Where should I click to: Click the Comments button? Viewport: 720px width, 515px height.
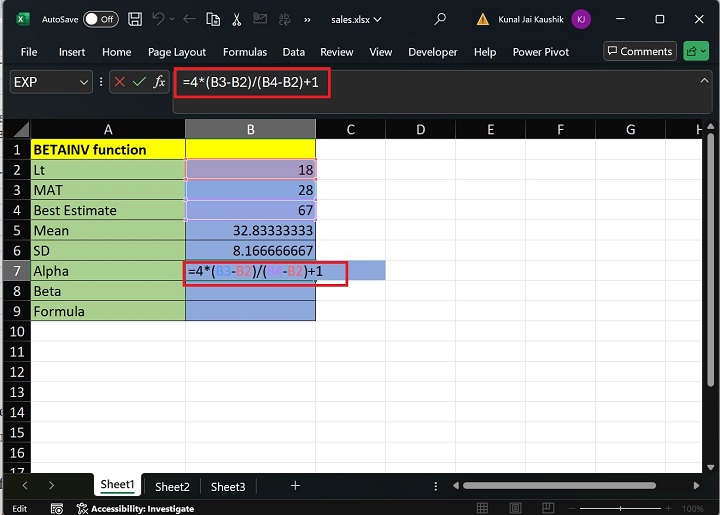pyautogui.click(x=640, y=51)
